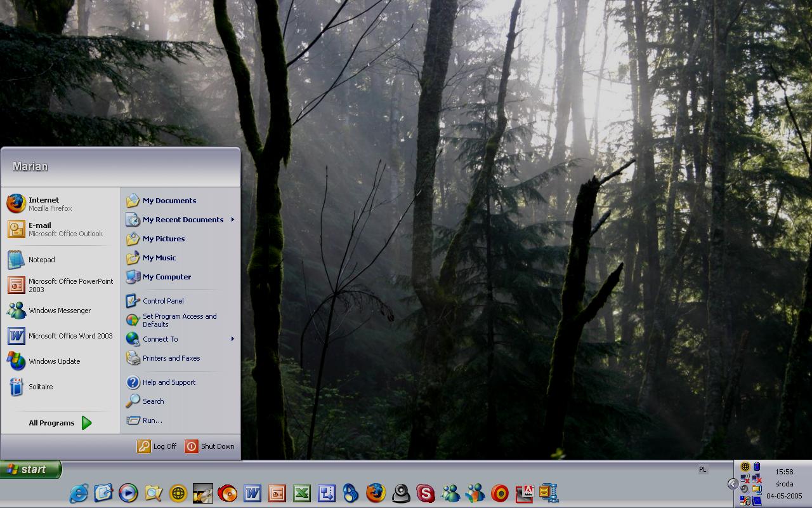Open My Music folder

click(x=180, y=258)
